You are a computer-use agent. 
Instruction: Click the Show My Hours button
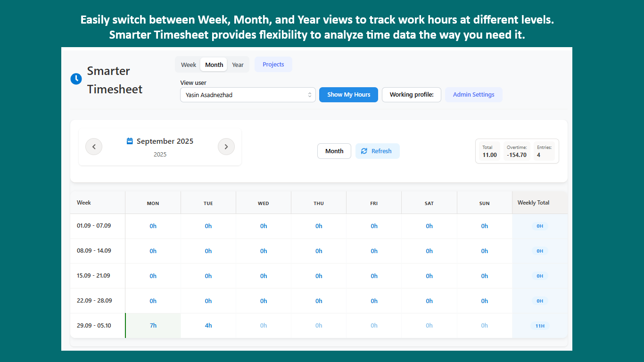point(348,95)
